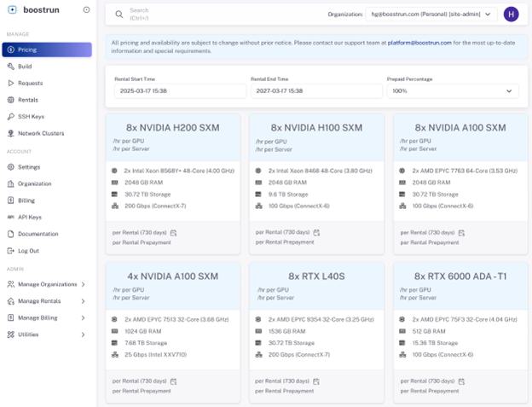Click the boostrun logo icon
Viewport: 532px width, 407px height.
[11, 10]
